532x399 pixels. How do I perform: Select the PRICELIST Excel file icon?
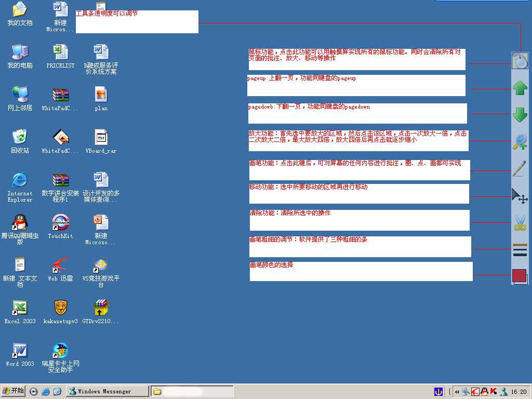pyautogui.click(x=60, y=52)
